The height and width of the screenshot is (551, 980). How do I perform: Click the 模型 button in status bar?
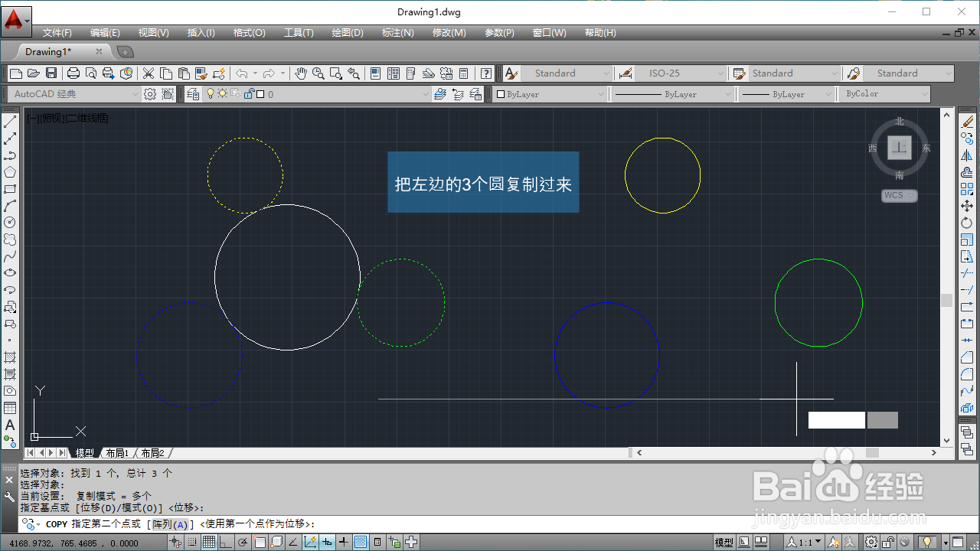click(724, 543)
